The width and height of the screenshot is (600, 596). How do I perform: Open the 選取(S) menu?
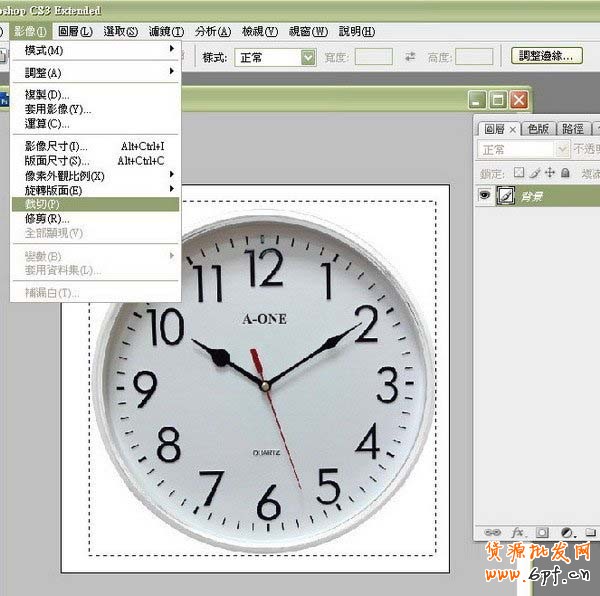pyautogui.click(x=121, y=31)
